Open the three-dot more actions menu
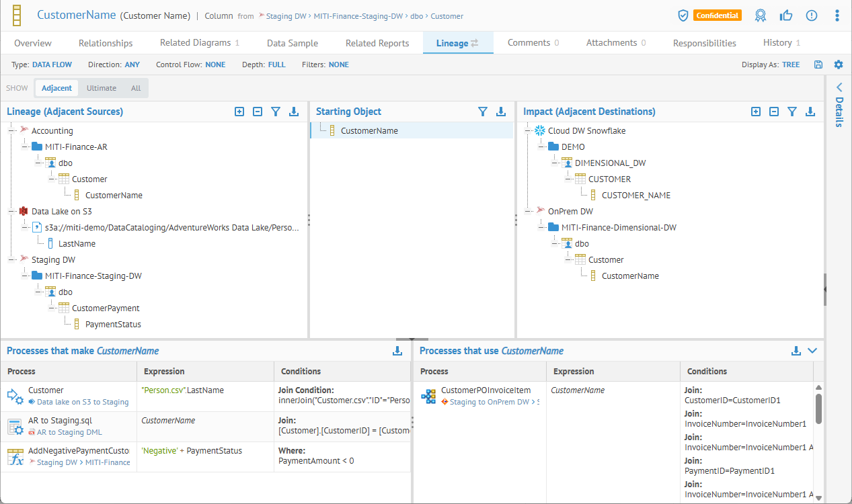Image resolution: width=852 pixels, height=504 pixels. (x=837, y=15)
